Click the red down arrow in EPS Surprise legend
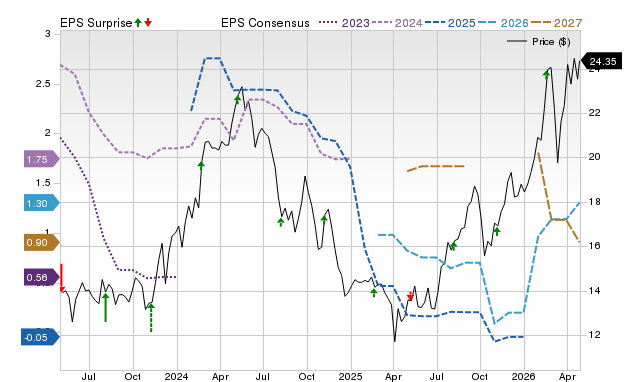This screenshot has height=382, width=640. (148, 22)
